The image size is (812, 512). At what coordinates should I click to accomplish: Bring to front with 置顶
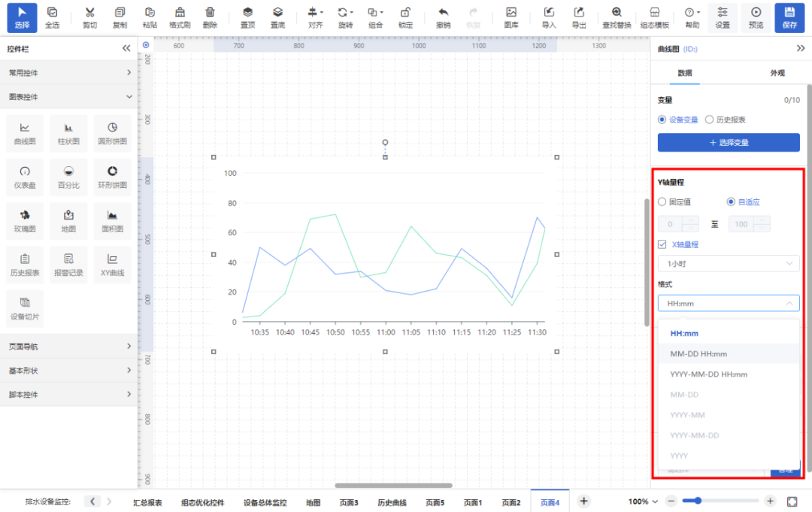(247, 17)
